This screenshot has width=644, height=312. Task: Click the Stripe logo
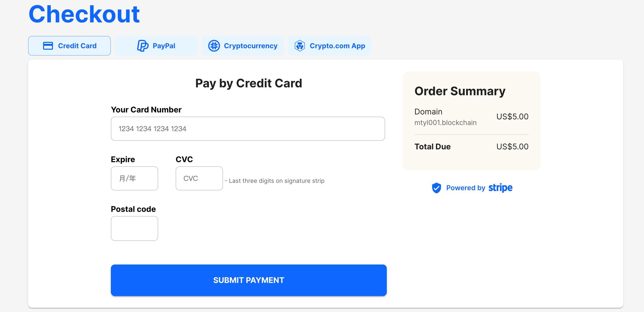[x=500, y=187]
